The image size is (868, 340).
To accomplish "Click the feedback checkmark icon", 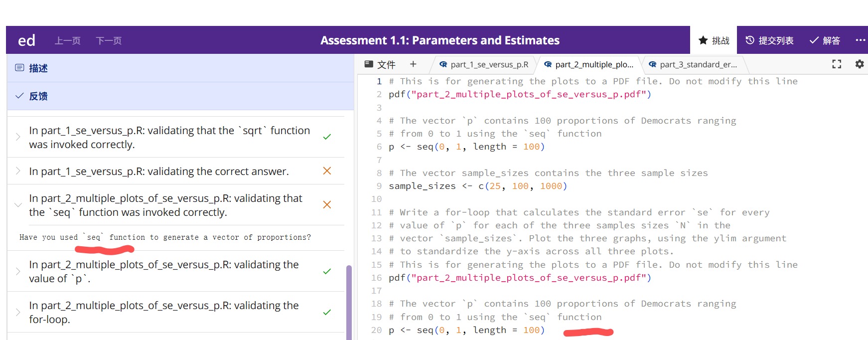I will tap(19, 96).
